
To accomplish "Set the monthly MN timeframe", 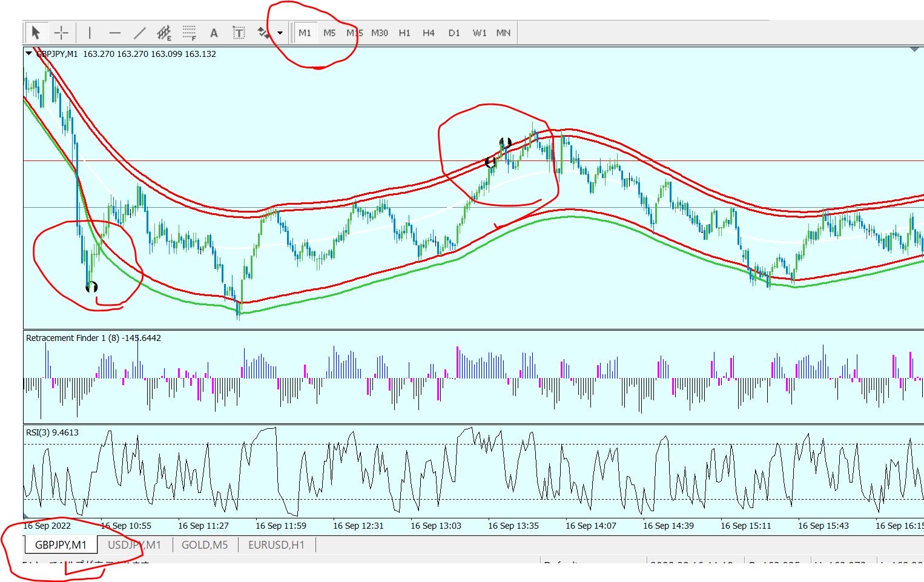I will coord(503,33).
